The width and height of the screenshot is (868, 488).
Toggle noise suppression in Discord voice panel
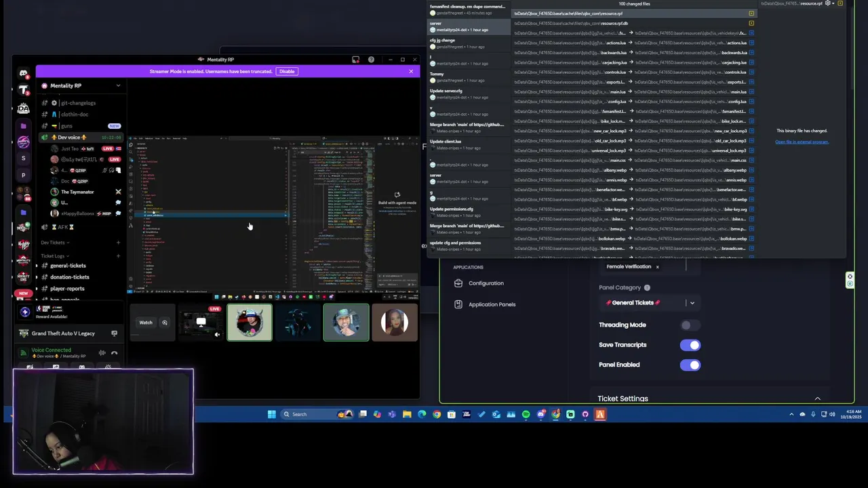coord(102,352)
